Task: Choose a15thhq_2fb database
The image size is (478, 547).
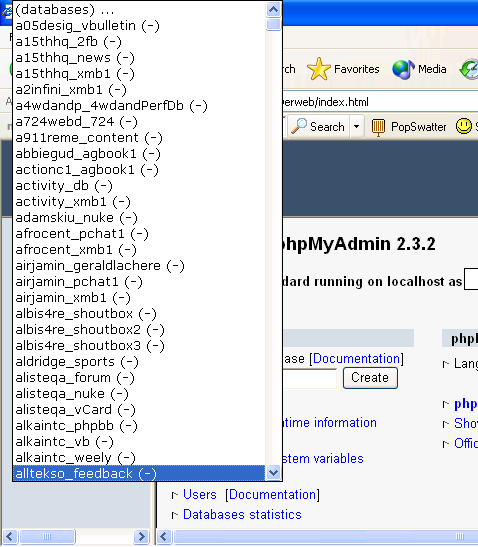Action: 139,42
